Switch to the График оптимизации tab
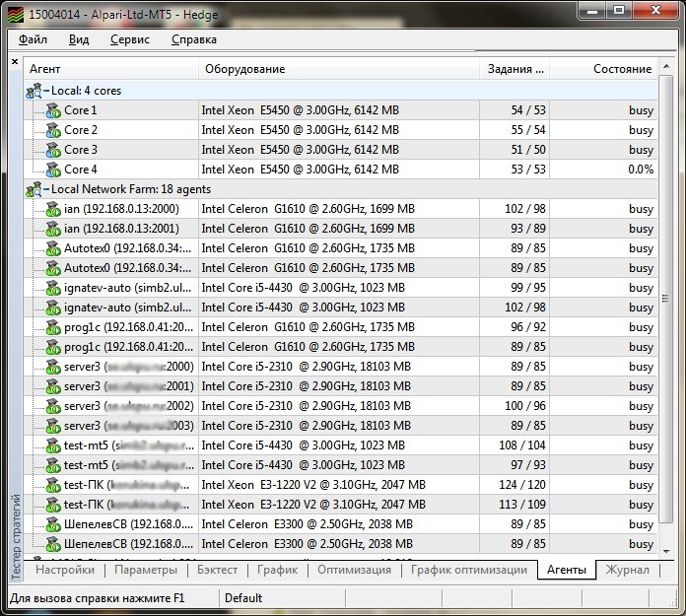The width and height of the screenshot is (686, 616). (469, 570)
